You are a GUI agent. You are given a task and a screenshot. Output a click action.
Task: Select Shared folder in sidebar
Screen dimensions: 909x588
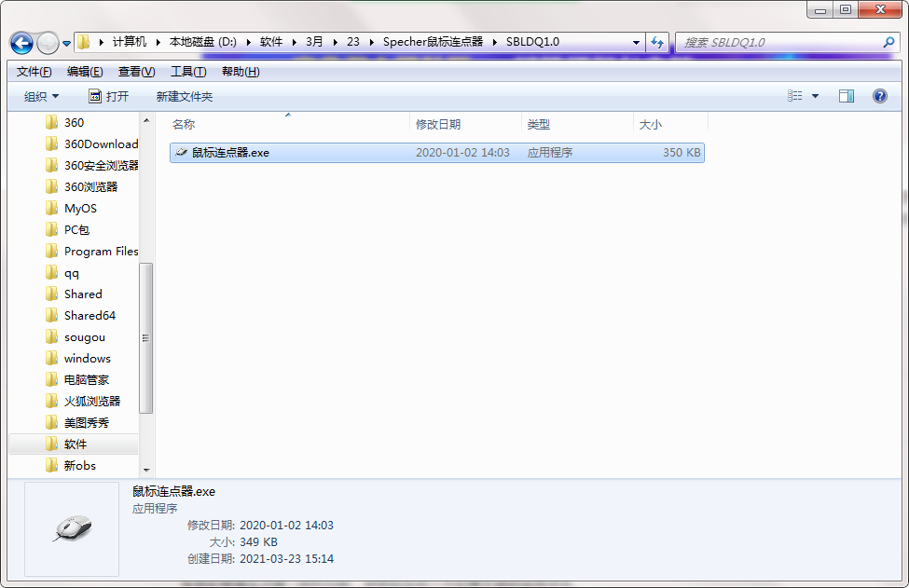coord(75,294)
